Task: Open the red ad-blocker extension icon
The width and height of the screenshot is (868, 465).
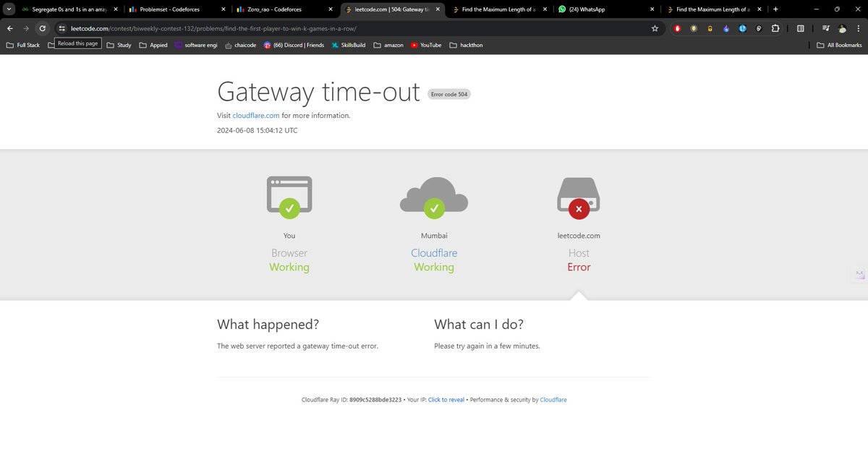Action: (x=678, y=28)
